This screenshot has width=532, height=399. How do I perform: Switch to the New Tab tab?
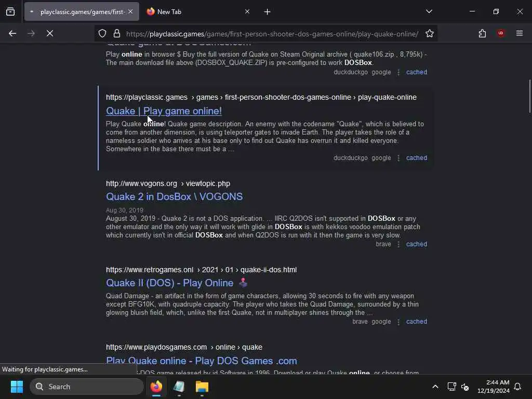coord(197,11)
